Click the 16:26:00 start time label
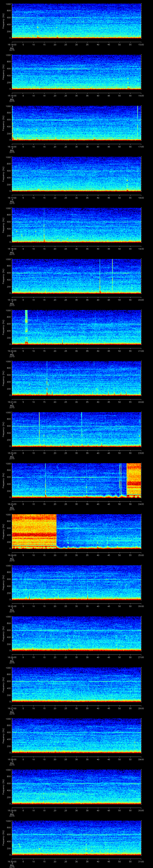 pyautogui.click(x=12, y=657)
